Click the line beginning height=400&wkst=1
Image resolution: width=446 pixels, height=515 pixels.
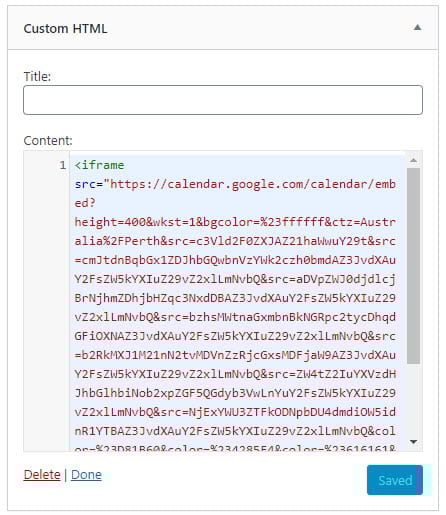click(x=235, y=222)
